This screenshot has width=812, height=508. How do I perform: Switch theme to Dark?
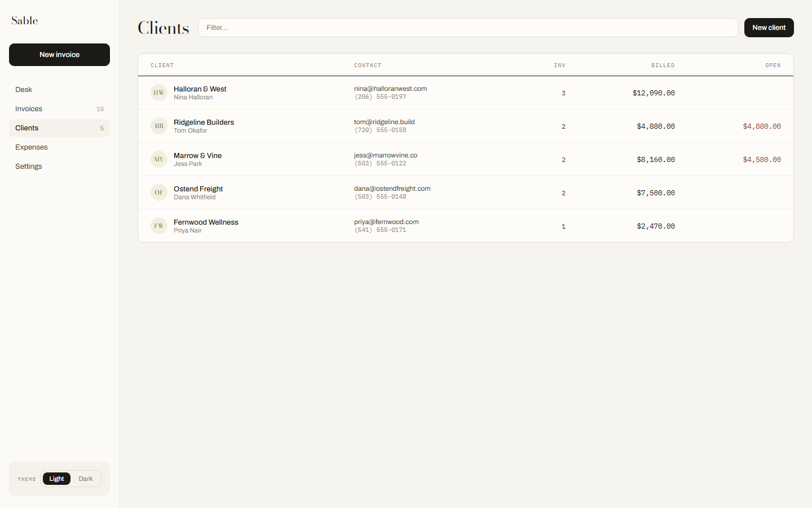click(x=86, y=479)
